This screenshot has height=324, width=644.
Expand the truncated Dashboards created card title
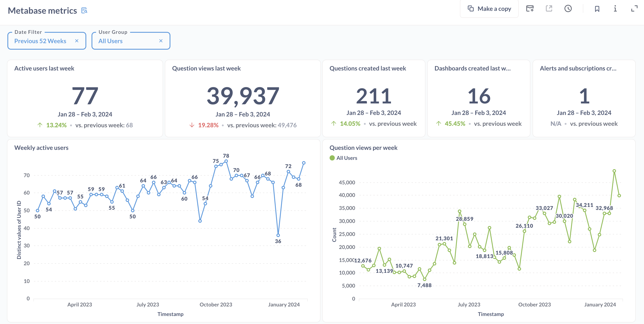click(x=472, y=68)
